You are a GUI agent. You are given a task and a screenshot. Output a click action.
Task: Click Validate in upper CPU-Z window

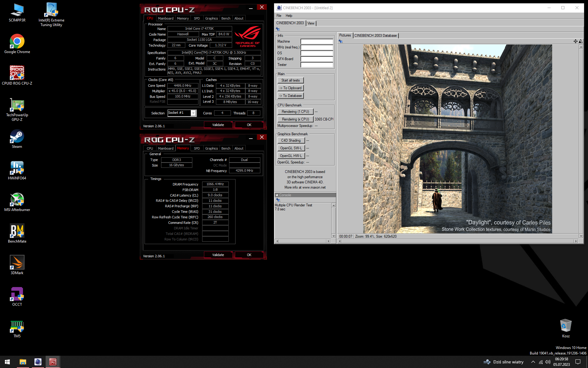[218, 125]
